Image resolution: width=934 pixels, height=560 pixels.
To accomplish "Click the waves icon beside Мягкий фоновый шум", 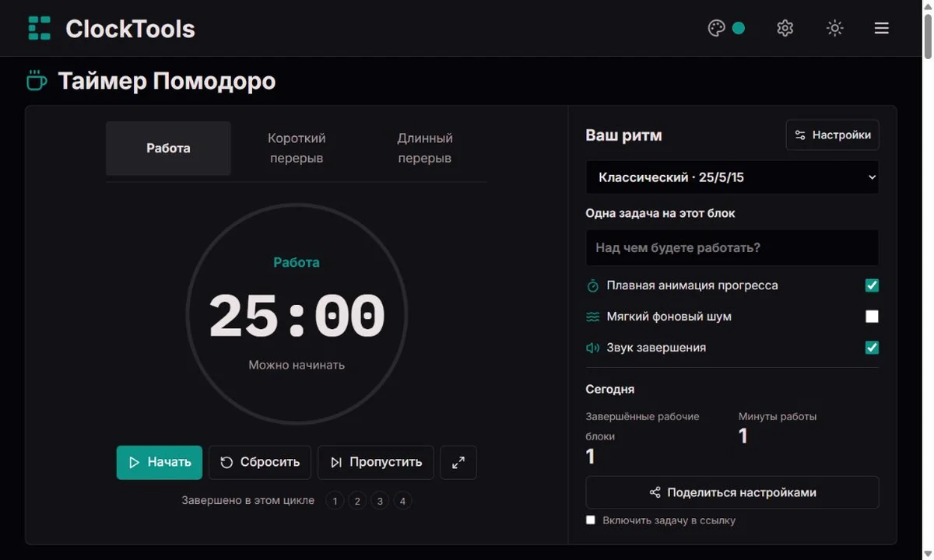I will (593, 317).
